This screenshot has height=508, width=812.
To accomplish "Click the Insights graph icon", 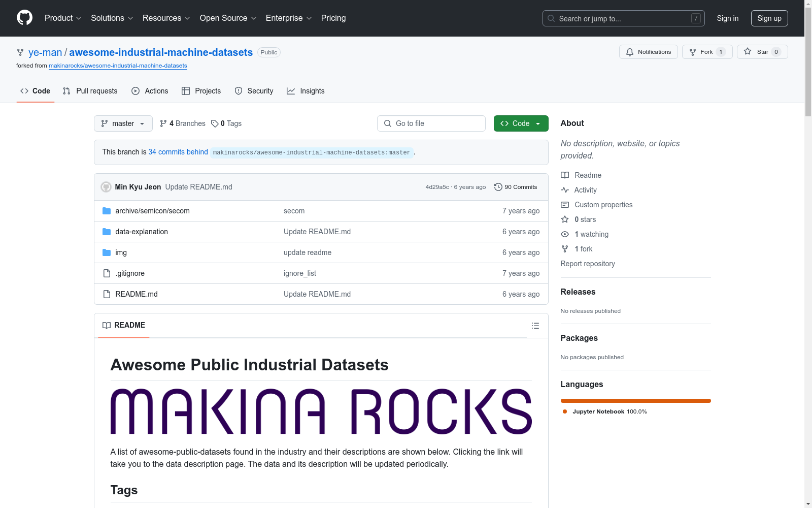I will [x=291, y=91].
